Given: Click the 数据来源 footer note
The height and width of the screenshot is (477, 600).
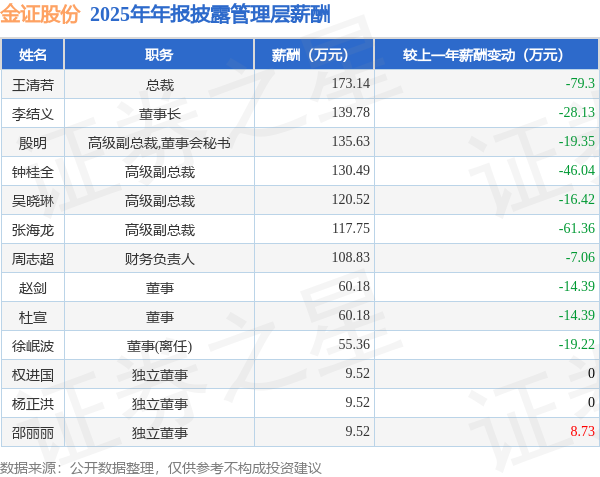Looking at the screenshot, I should (x=161, y=468).
